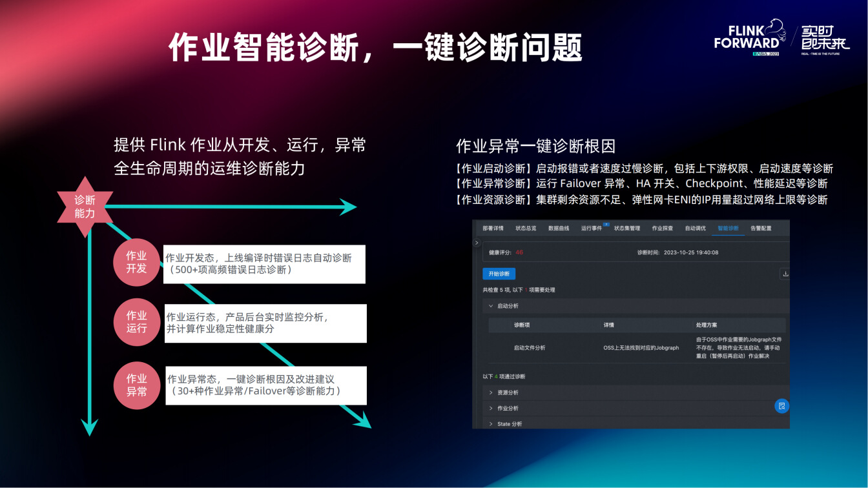Click the 实时即未来 slogan logo
This screenshot has width=868, height=488.
[825, 40]
